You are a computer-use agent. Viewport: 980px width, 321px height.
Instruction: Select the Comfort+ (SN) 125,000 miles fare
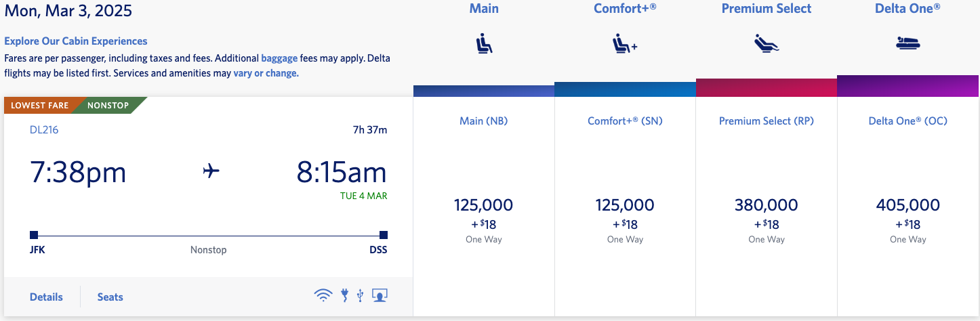coord(624,205)
